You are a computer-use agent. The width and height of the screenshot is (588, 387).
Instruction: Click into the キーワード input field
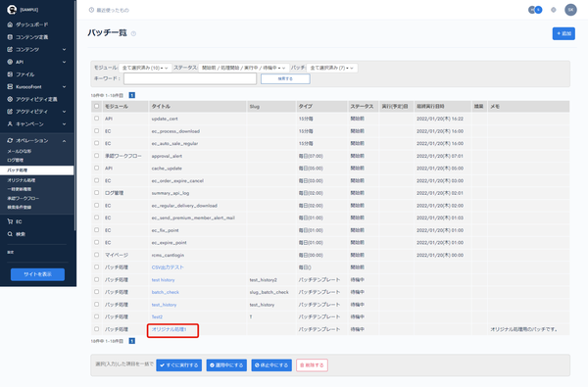[x=190, y=78]
